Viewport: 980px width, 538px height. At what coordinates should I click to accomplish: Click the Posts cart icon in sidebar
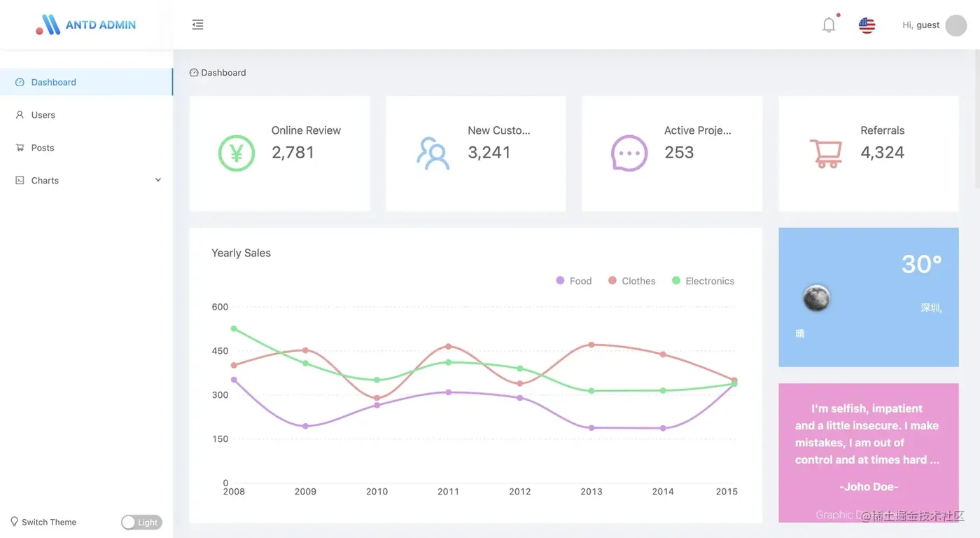point(20,148)
